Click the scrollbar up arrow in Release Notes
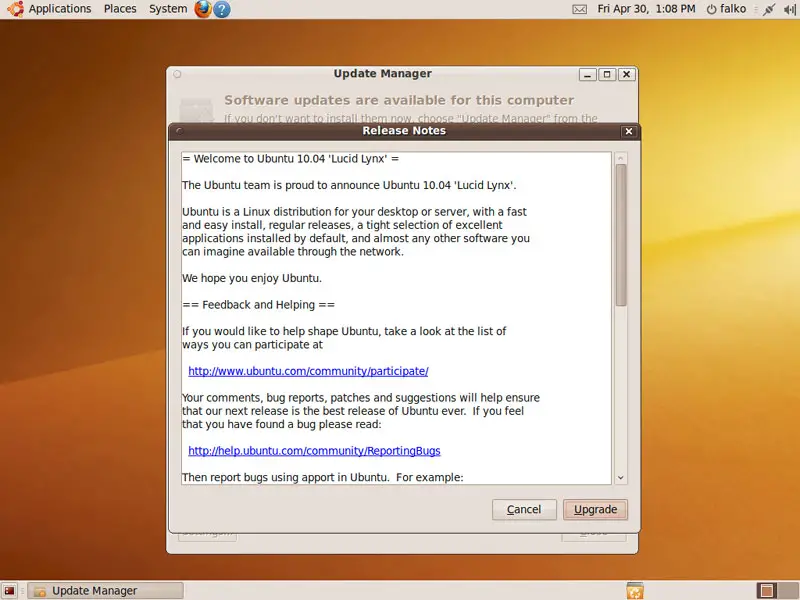Screen dimensions: 800x600 click(620, 158)
